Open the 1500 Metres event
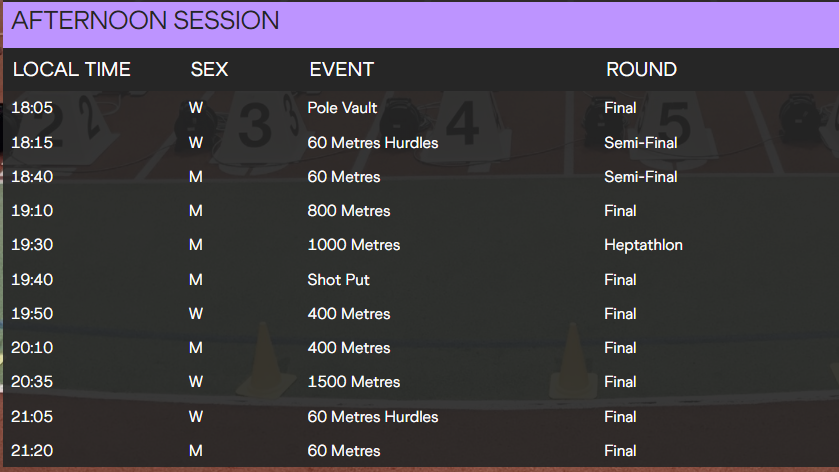Image resolution: width=839 pixels, height=472 pixels. [x=353, y=382]
